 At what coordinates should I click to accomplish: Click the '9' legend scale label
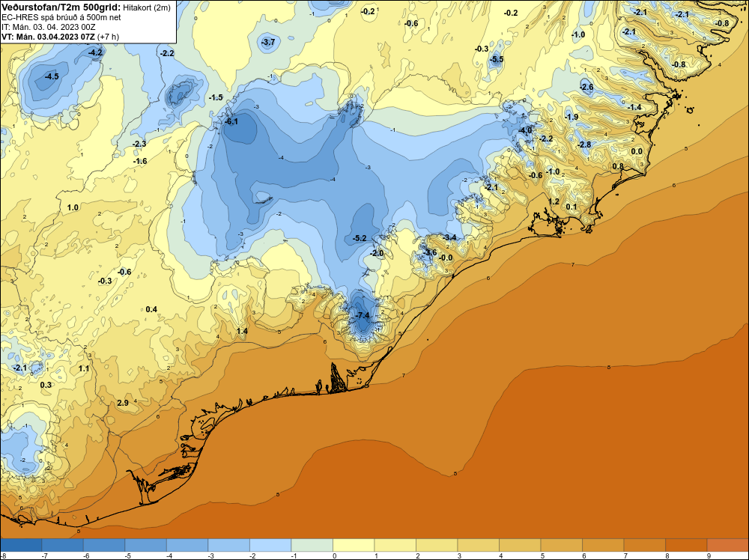coord(709,556)
